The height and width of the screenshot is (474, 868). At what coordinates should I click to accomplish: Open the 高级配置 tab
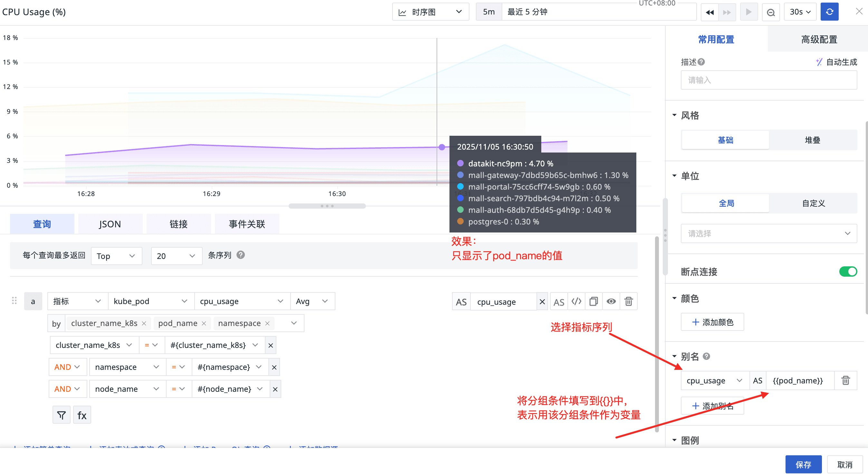[x=819, y=39]
